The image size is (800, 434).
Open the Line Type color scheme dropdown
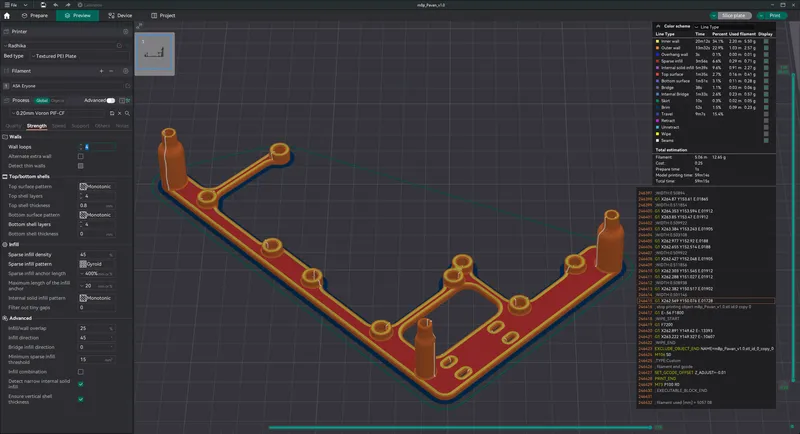point(723,27)
